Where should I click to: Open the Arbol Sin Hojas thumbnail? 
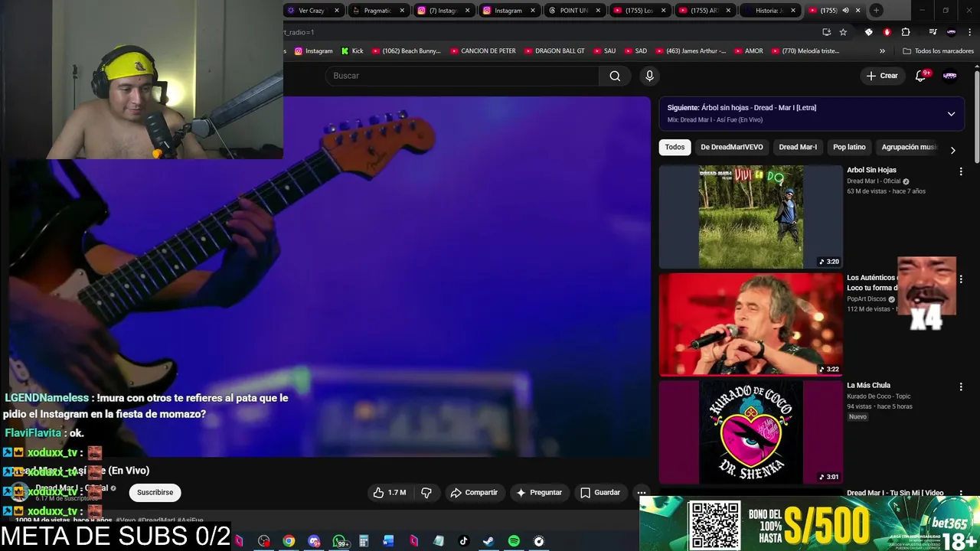[x=750, y=217]
